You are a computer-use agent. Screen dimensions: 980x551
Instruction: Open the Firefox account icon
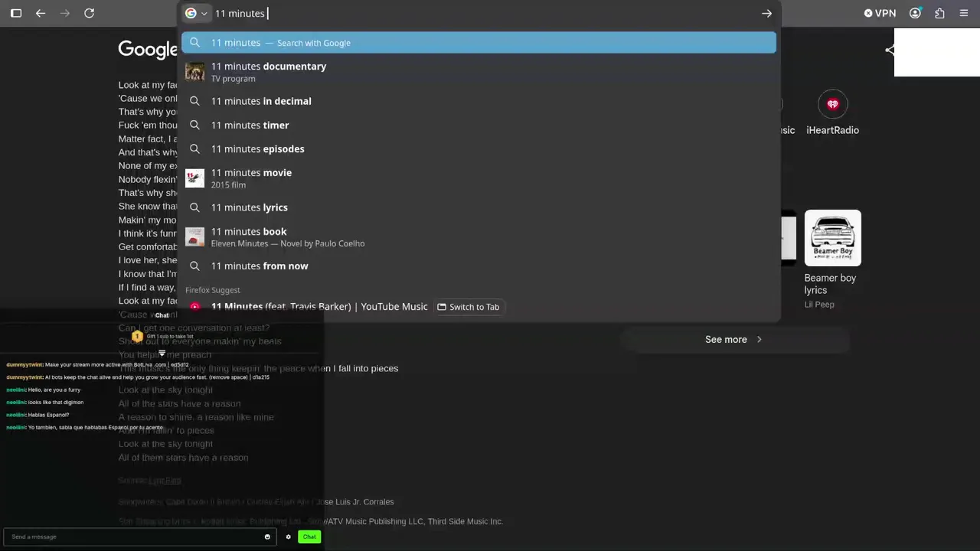[x=915, y=13]
